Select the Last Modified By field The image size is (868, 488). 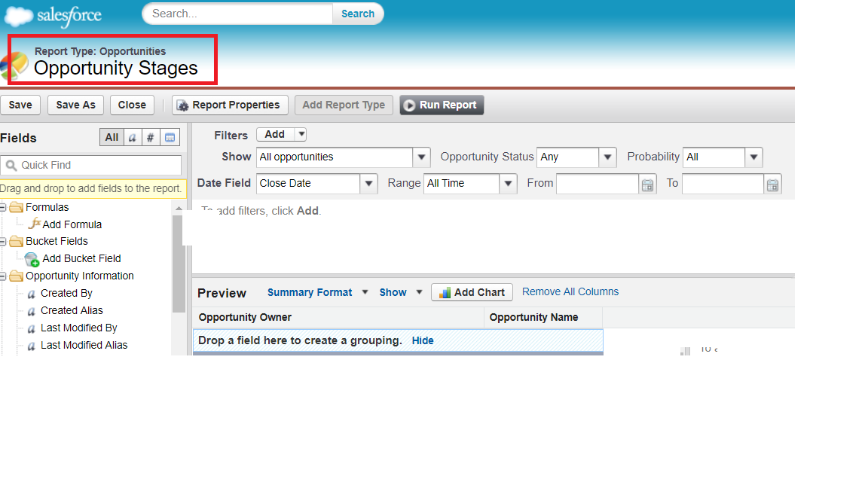point(78,328)
